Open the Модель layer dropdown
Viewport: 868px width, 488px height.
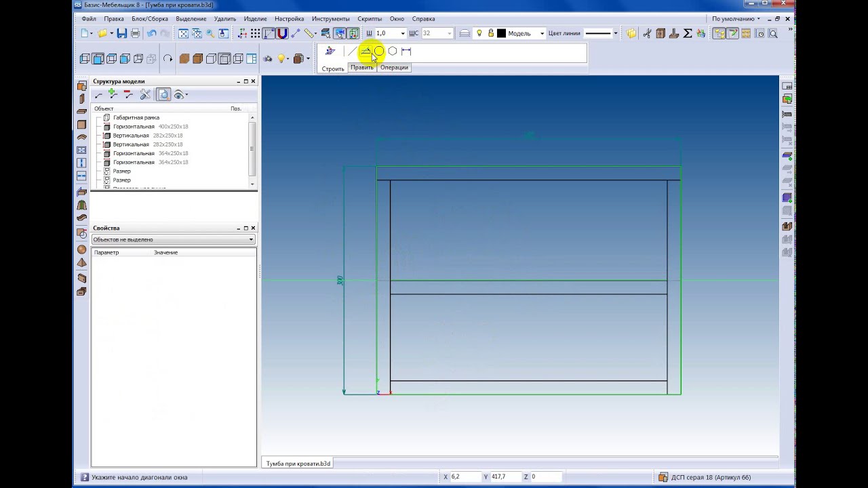542,33
